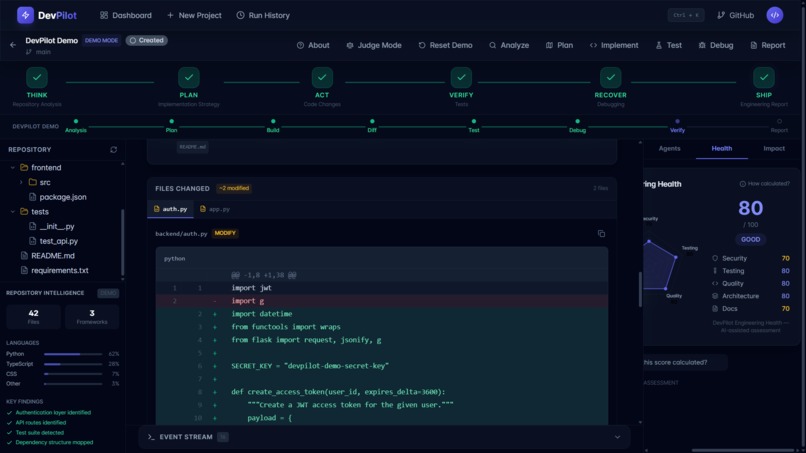Click the purple code avatar icon
The width and height of the screenshot is (806, 453).
[x=775, y=15]
